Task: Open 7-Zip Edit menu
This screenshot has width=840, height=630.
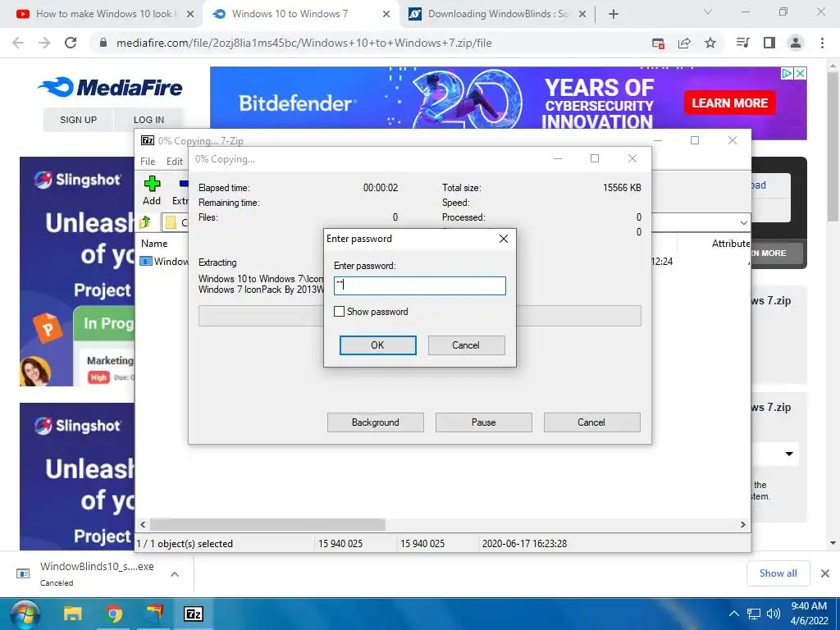Action: click(175, 162)
